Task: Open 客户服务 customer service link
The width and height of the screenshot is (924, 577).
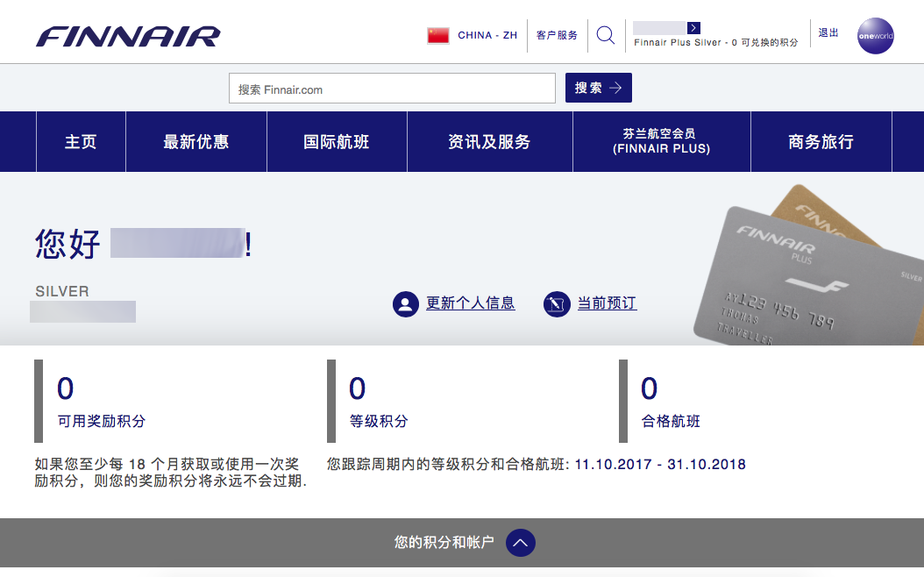Action: tap(557, 35)
